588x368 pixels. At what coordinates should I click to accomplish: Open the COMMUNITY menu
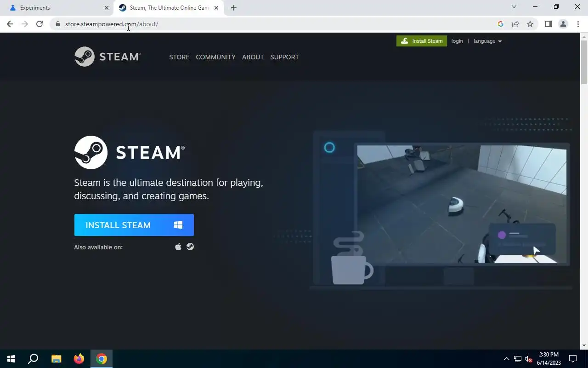click(x=215, y=57)
